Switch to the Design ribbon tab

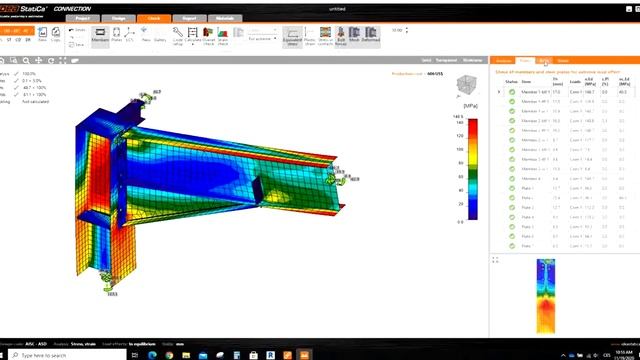(118, 18)
